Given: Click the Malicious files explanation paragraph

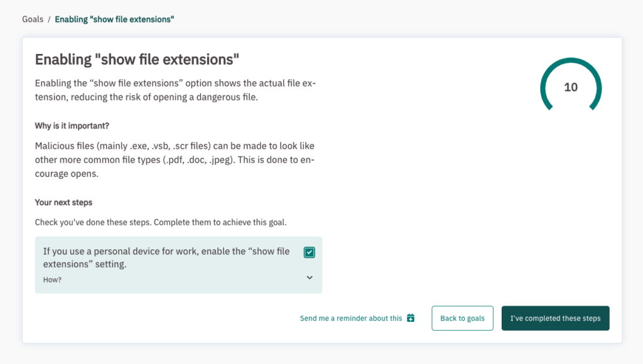Looking at the screenshot, I should 175,160.
